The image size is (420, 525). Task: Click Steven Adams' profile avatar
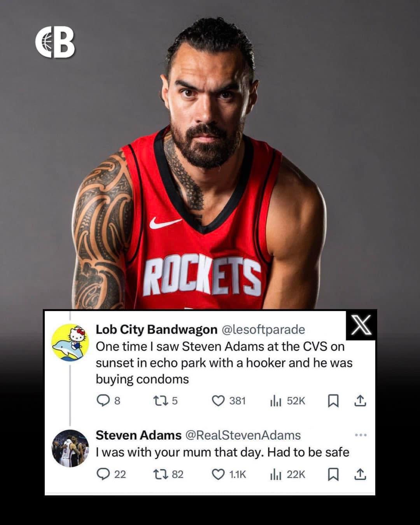(70, 448)
